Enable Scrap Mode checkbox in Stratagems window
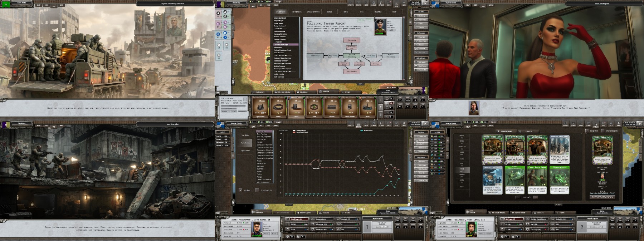The height and width of the screenshot is (241, 644). pos(587,131)
